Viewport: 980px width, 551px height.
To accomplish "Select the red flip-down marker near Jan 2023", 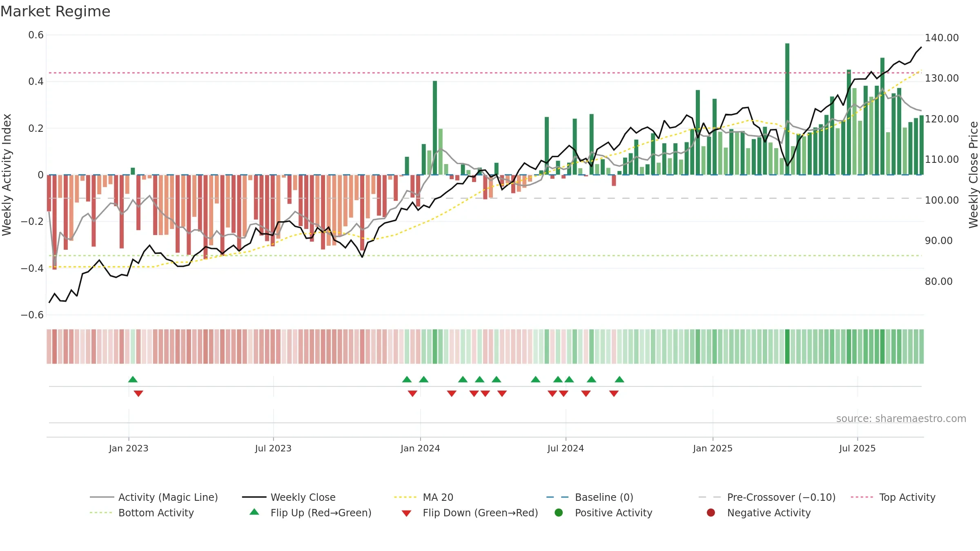I will [138, 393].
